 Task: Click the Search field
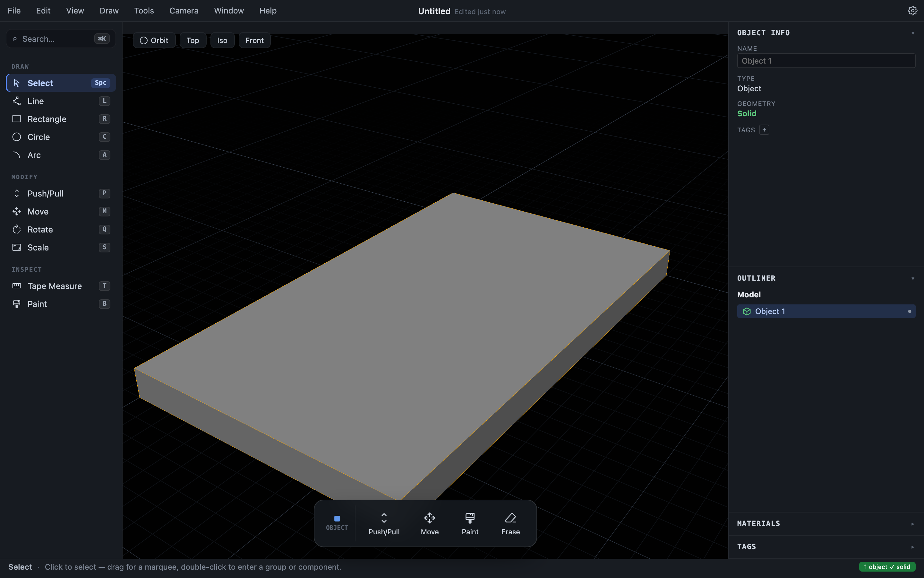click(x=61, y=39)
